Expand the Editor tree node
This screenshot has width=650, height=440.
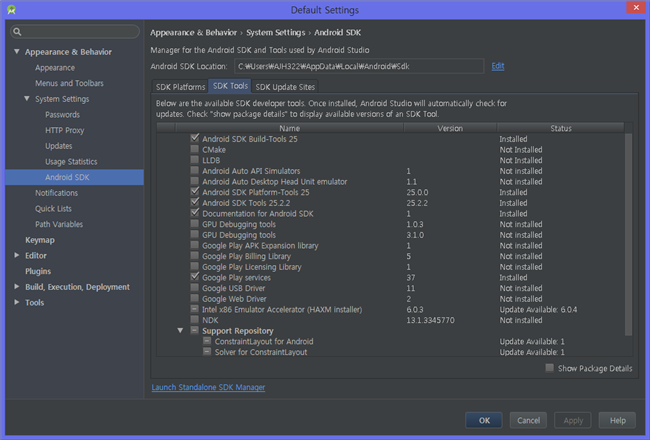point(17,255)
